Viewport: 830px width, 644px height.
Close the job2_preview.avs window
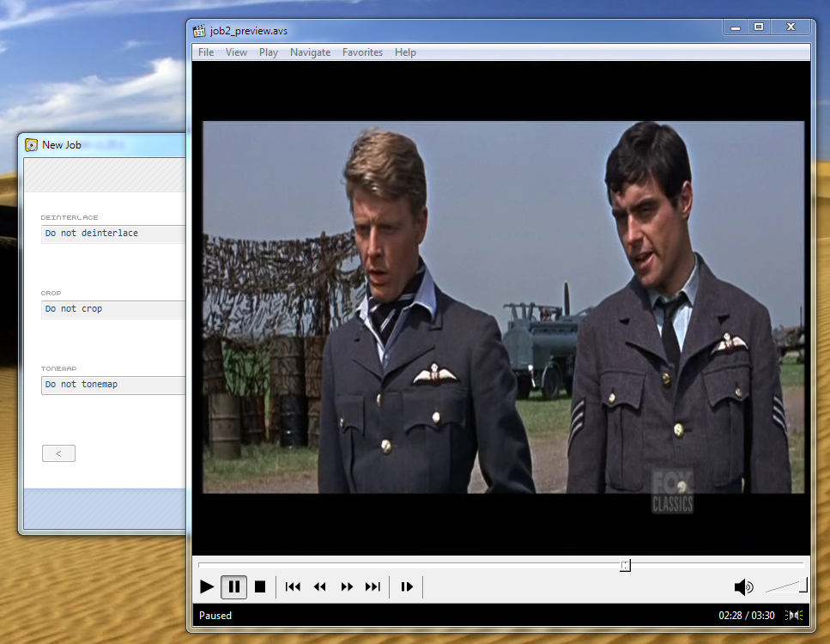coord(791,27)
